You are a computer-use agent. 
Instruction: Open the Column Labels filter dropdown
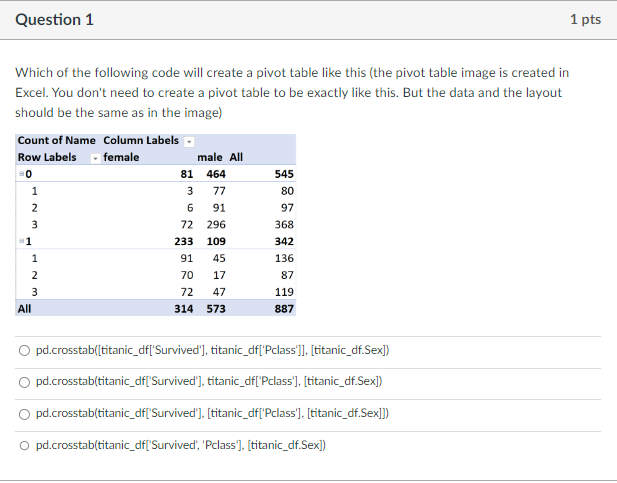(x=189, y=141)
